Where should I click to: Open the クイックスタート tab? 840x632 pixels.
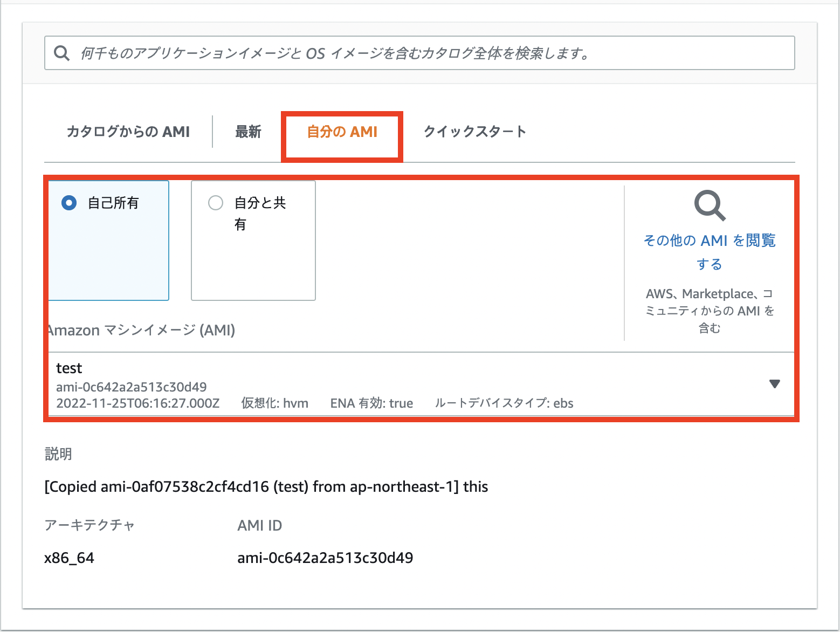point(475,131)
